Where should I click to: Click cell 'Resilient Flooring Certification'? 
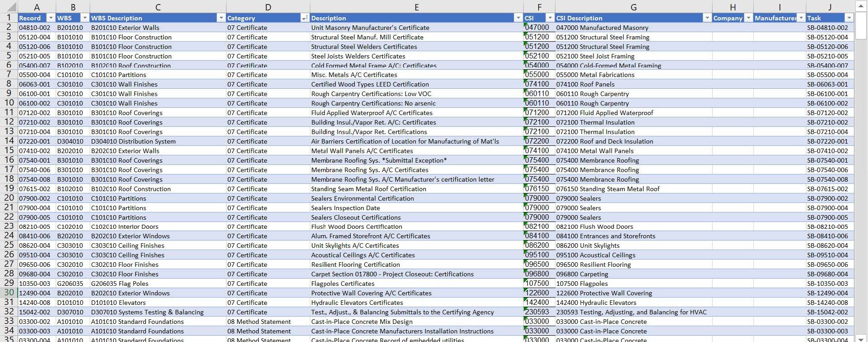click(x=416, y=265)
